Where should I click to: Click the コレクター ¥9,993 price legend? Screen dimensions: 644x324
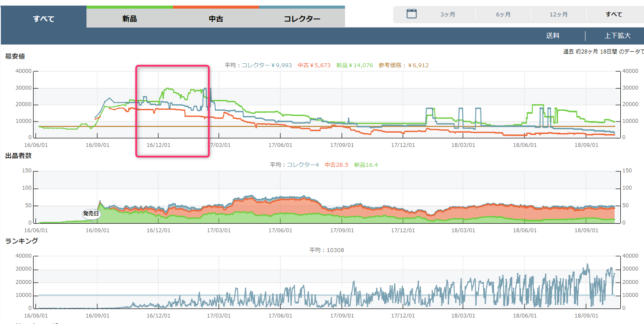click(266, 65)
